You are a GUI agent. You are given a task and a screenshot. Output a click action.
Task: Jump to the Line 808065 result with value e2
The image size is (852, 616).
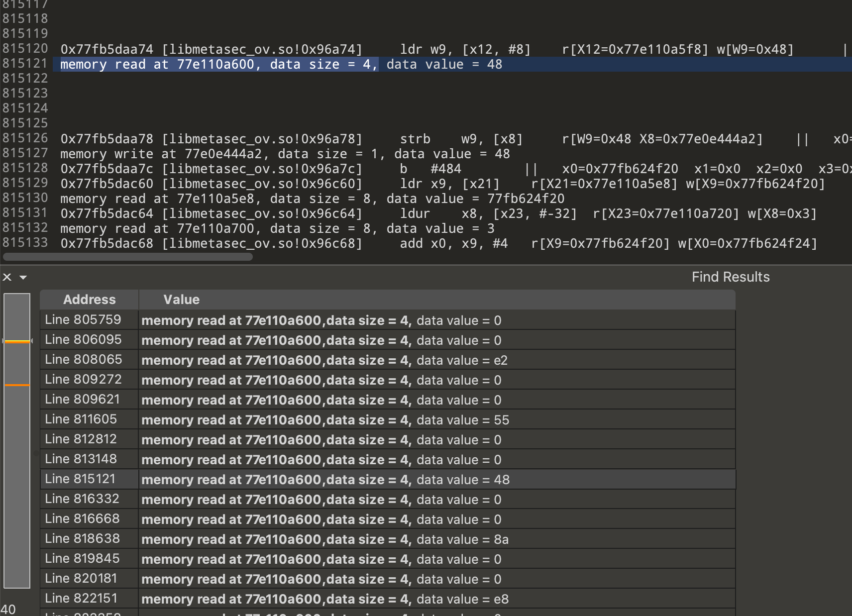[323, 360]
